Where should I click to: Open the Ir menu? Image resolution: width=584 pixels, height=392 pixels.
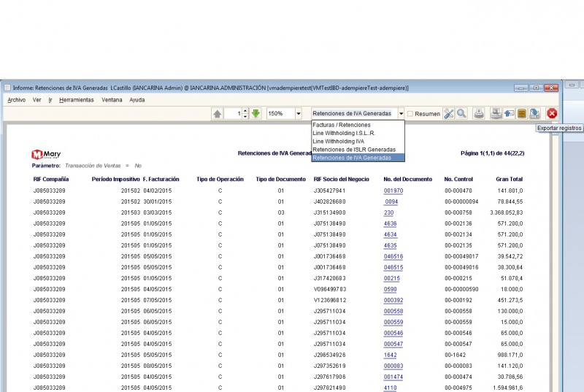point(50,100)
